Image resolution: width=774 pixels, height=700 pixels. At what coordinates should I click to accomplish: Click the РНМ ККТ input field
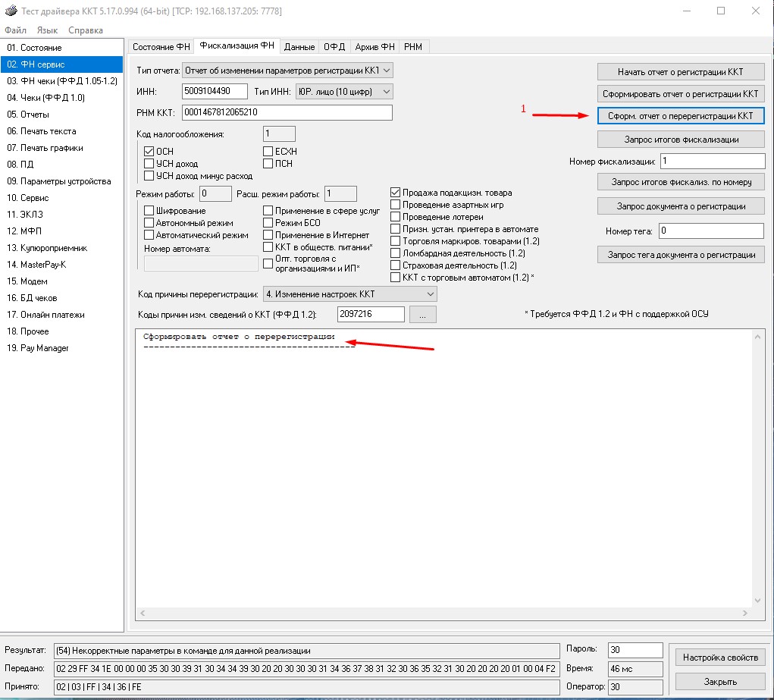coord(287,113)
